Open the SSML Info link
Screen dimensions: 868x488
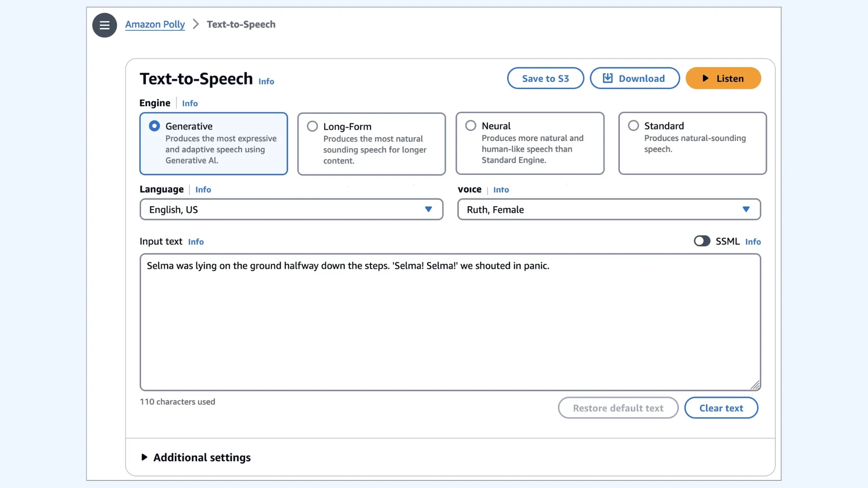753,242
